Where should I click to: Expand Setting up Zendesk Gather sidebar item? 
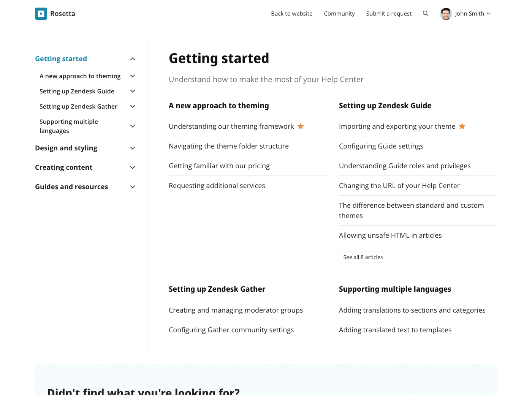point(133,106)
